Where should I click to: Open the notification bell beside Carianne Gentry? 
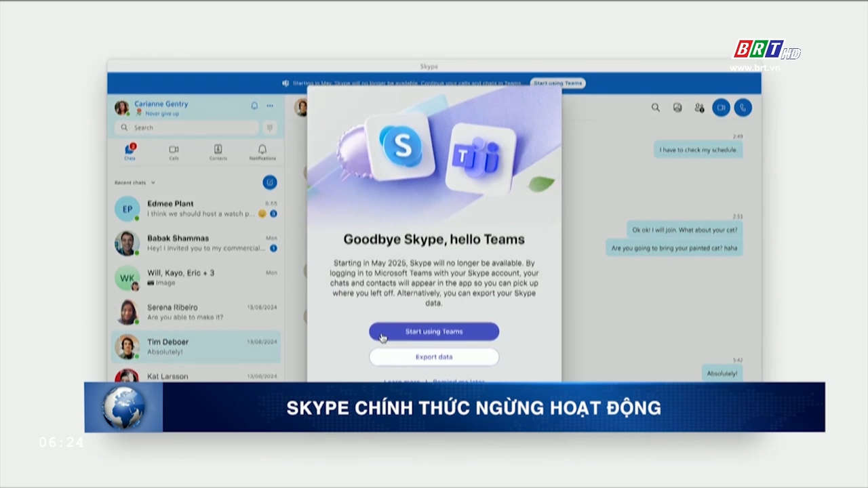click(x=254, y=106)
